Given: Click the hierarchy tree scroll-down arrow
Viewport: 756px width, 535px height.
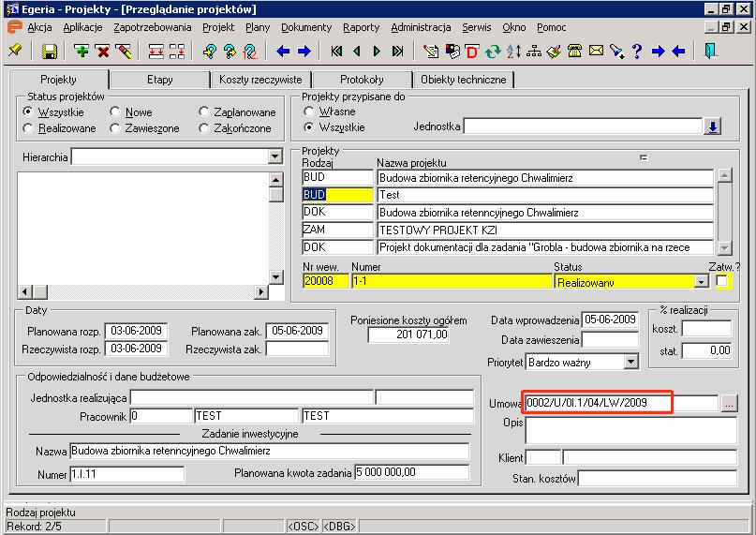Looking at the screenshot, I should pos(275,277).
